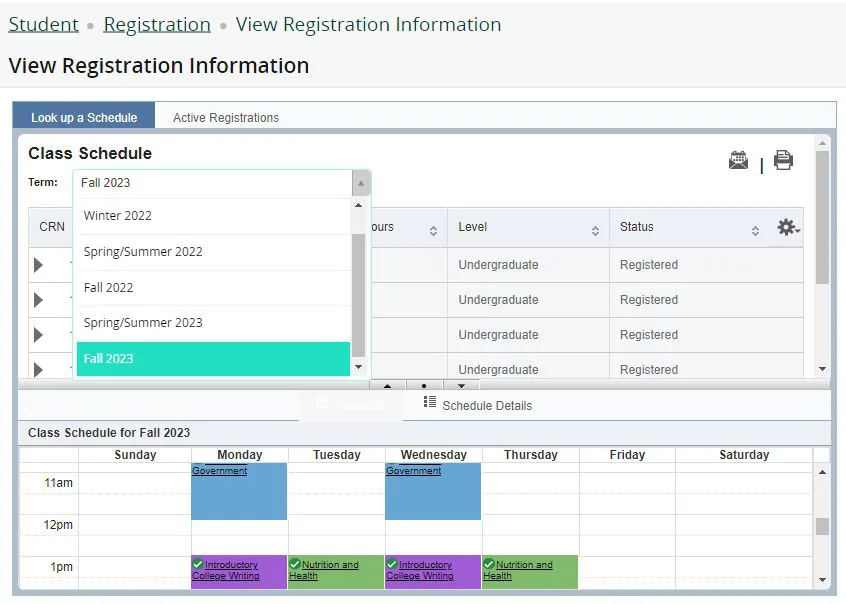Screen dimensions: 846x604
Task: Toggle the Term dropdown arrow button
Action: [x=361, y=183]
